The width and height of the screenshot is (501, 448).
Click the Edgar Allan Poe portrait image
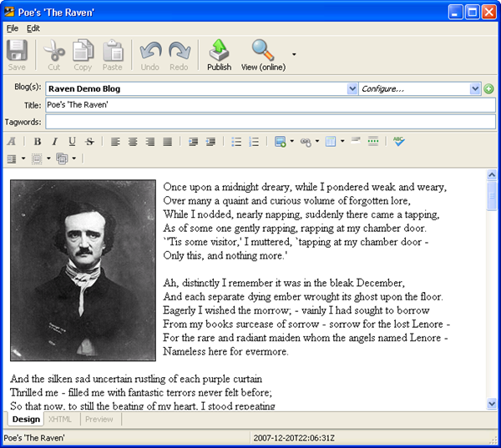point(83,270)
